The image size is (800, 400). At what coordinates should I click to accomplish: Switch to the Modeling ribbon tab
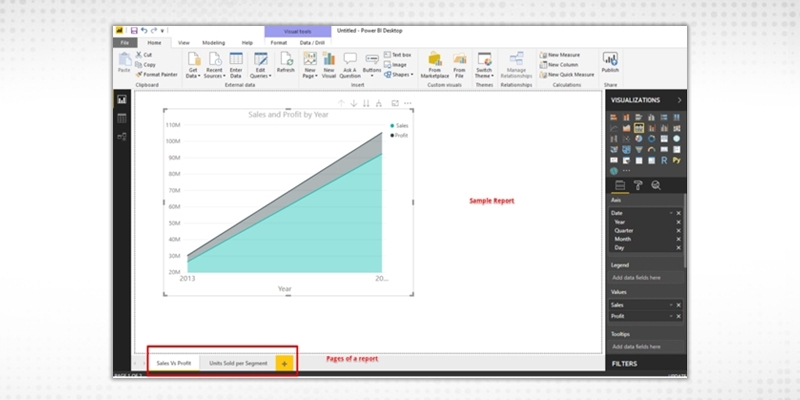[213, 43]
